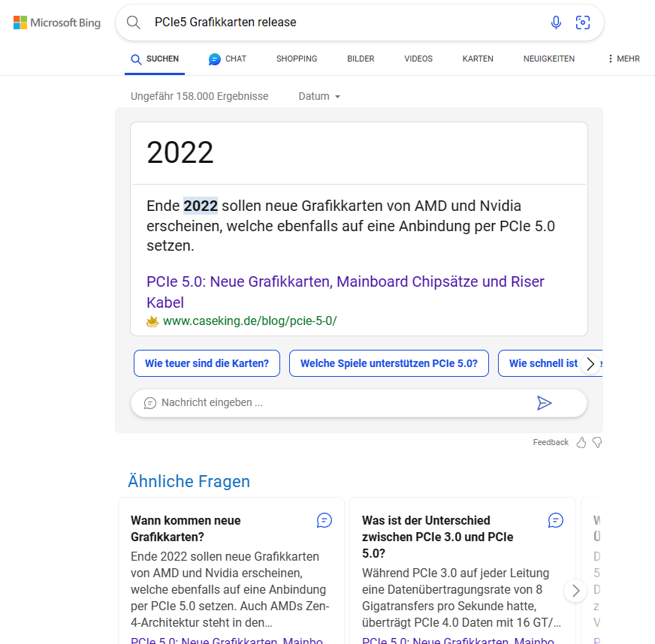This screenshot has height=644, width=655.
Task: Open the MEHR menu
Action: point(624,59)
